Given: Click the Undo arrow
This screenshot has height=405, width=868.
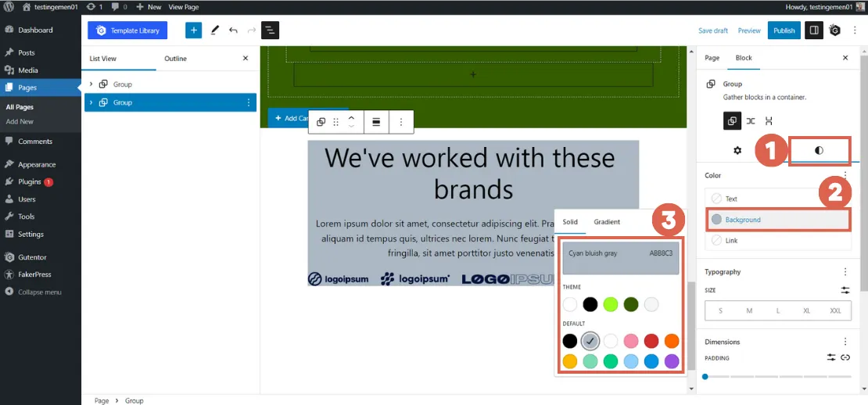Looking at the screenshot, I should coord(233,30).
